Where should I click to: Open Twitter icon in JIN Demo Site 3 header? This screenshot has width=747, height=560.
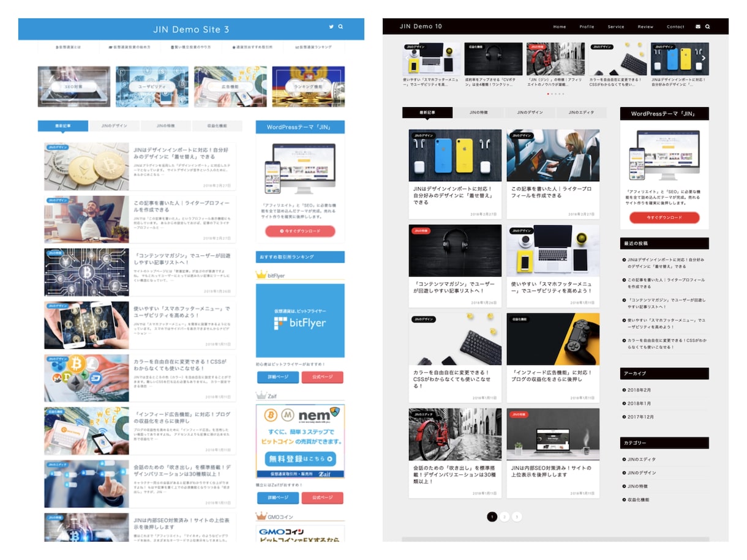point(331,27)
